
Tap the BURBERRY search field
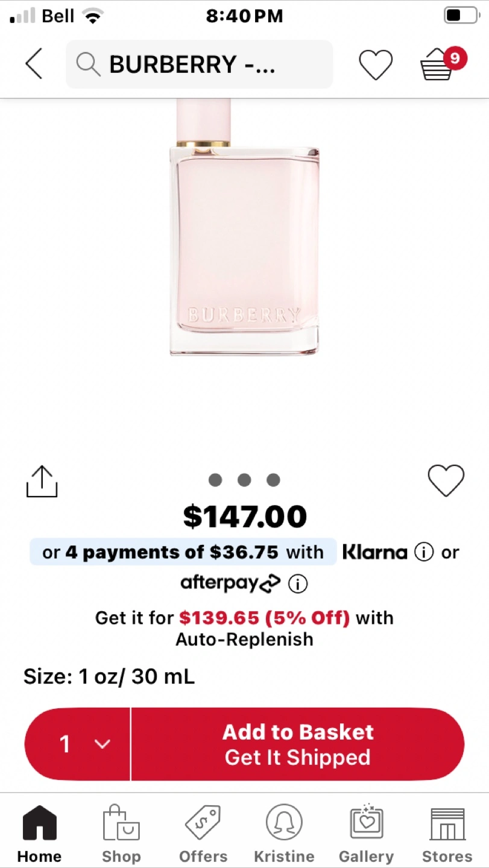pos(205,64)
